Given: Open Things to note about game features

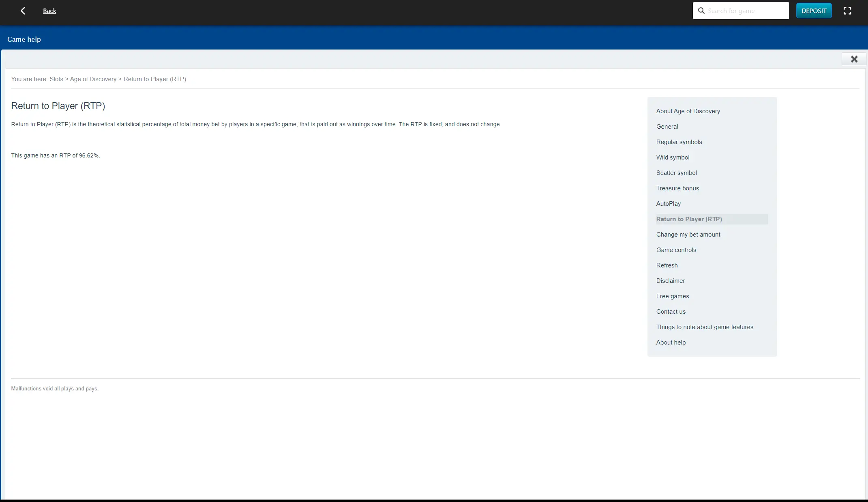Looking at the screenshot, I should click(705, 327).
